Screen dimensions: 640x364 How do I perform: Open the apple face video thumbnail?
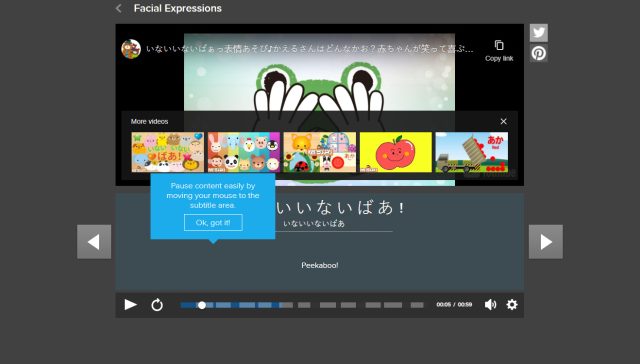tap(396, 152)
